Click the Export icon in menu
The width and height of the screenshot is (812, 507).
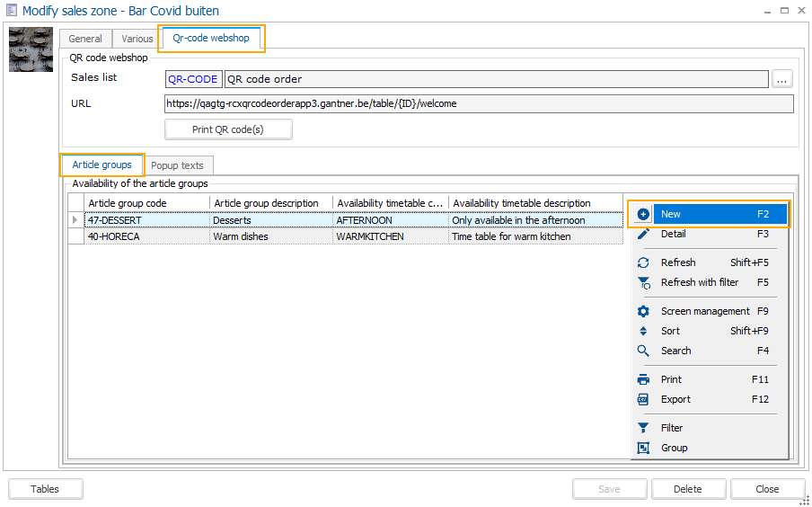(x=643, y=399)
